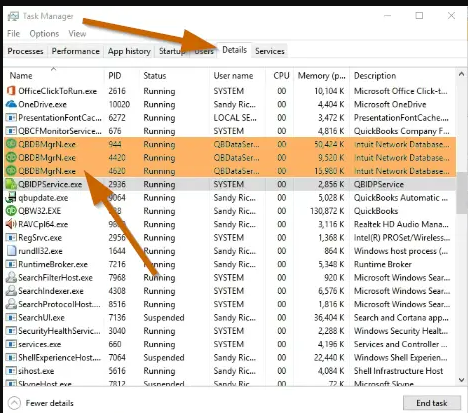Click the OneDrive.exe cloud icon

pyautogui.click(x=11, y=104)
